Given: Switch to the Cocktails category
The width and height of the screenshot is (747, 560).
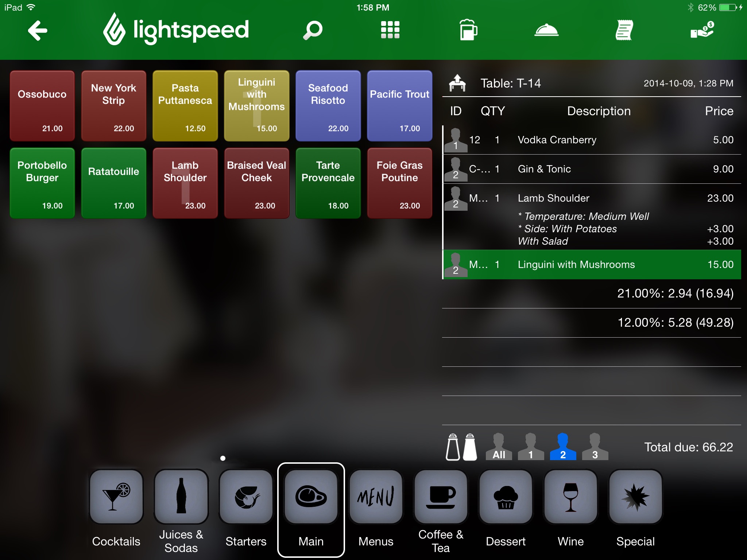Looking at the screenshot, I should pos(116,497).
